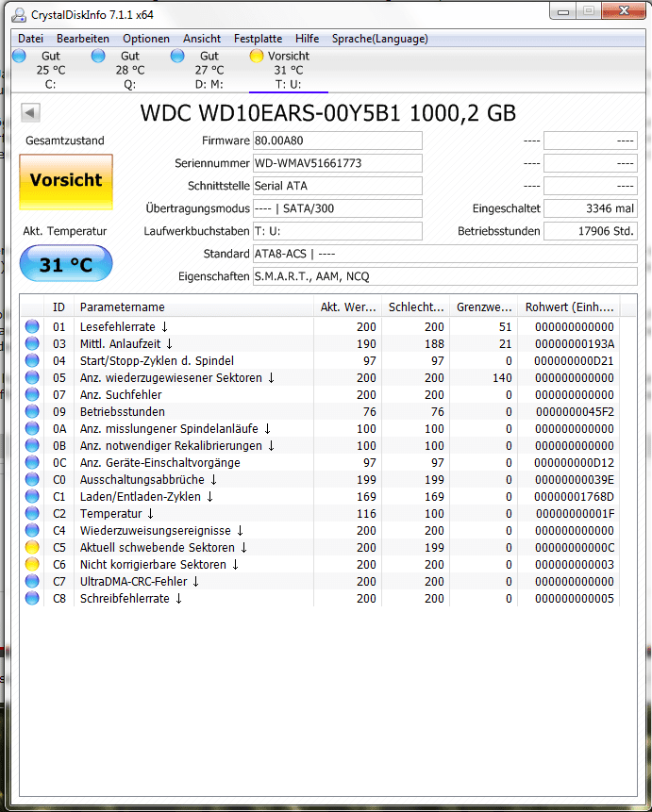Click status orb of Mittl. Anlaufzeit row
This screenshot has height=812, width=652.
coord(32,344)
